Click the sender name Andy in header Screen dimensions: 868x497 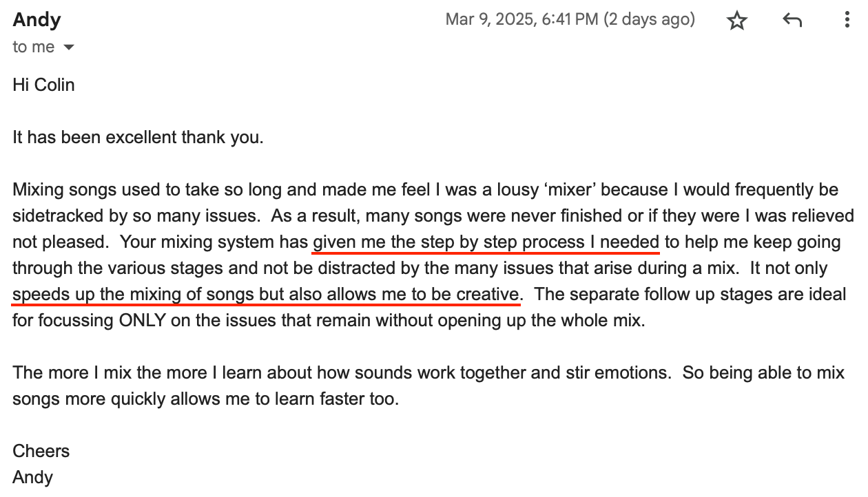[x=37, y=19]
